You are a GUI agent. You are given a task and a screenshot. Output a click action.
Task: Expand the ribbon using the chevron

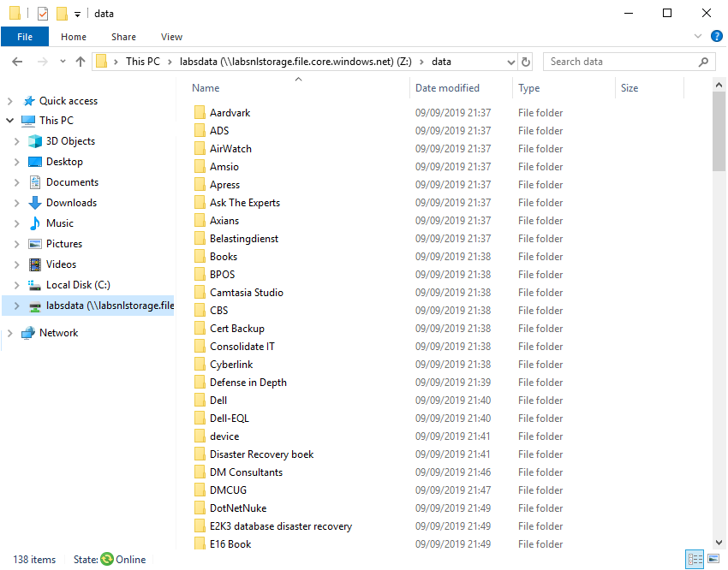tap(697, 37)
